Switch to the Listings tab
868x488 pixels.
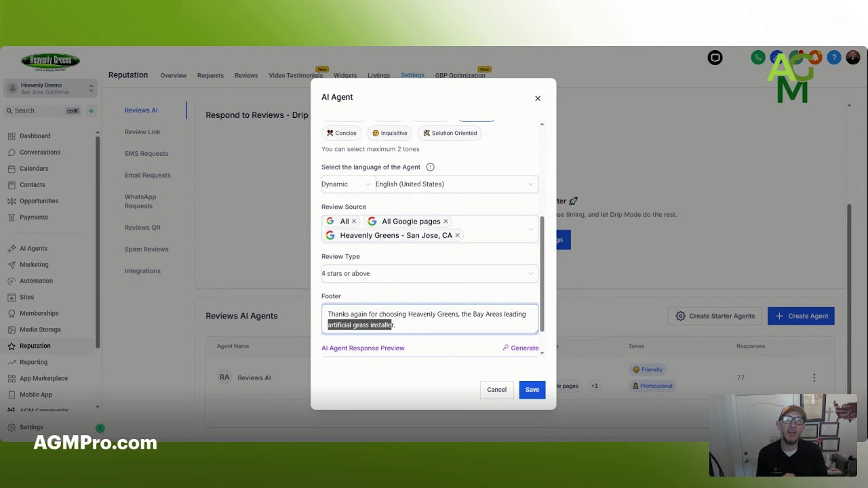pyautogui.click(x=378, y=75)
